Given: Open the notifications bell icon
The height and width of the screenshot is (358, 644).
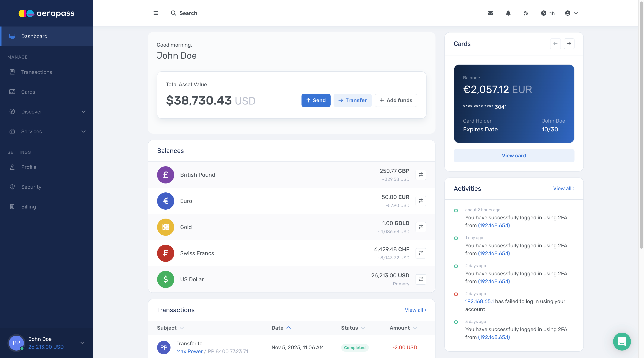Looking at the screenshot, I should (508, 13).
